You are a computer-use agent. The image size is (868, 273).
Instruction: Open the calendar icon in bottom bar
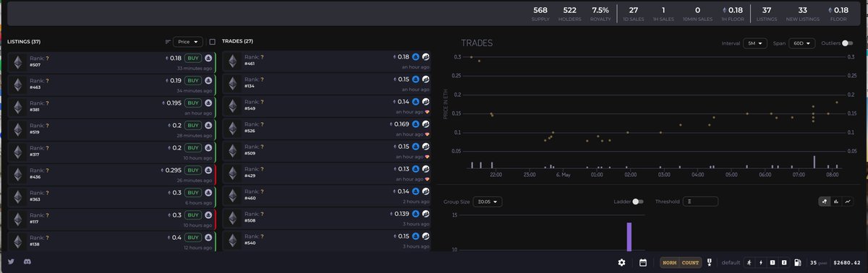(x=643, y=262)
